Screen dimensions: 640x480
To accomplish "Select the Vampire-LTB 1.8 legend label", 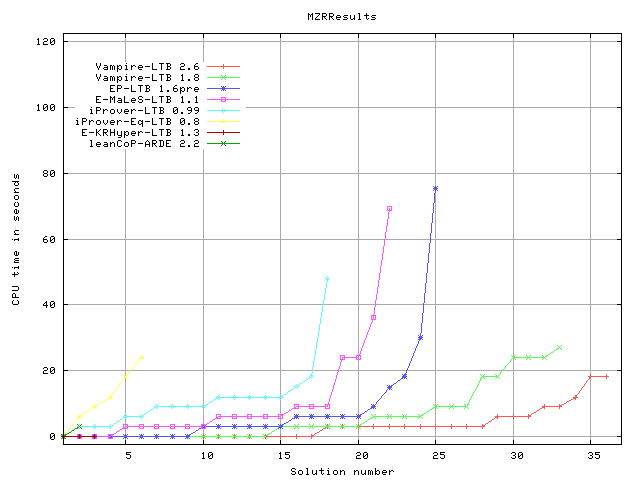I will click(x=147, y=77).
